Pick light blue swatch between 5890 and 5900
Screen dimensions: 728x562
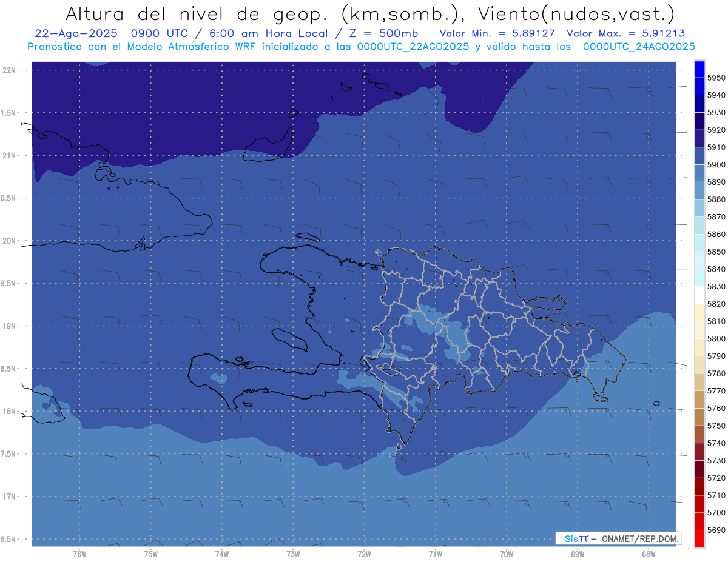699,173
